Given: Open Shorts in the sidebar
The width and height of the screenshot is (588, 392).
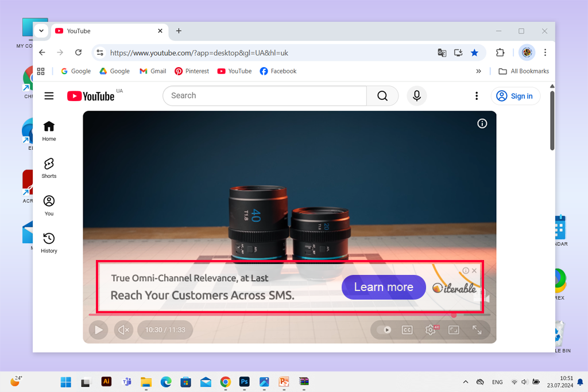Looking at the screenshot, I should click(49, 168).
